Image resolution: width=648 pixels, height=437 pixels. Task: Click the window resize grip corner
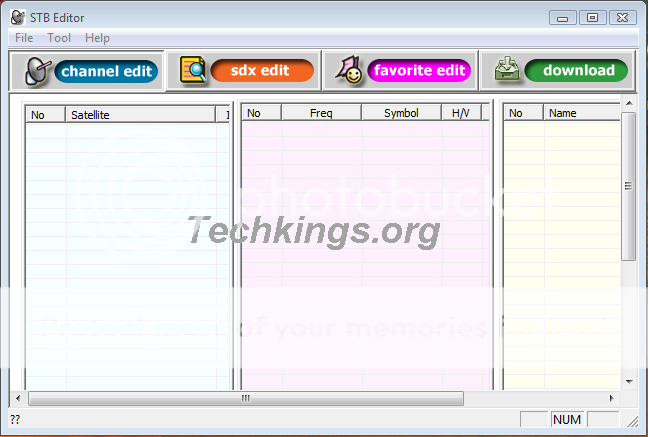click(632, 421)
